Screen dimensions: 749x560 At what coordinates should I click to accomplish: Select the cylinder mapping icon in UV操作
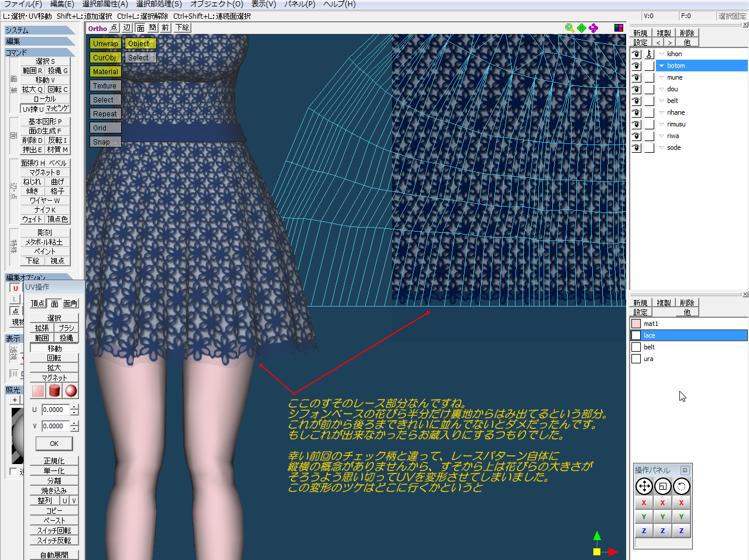tap(54, 390)
